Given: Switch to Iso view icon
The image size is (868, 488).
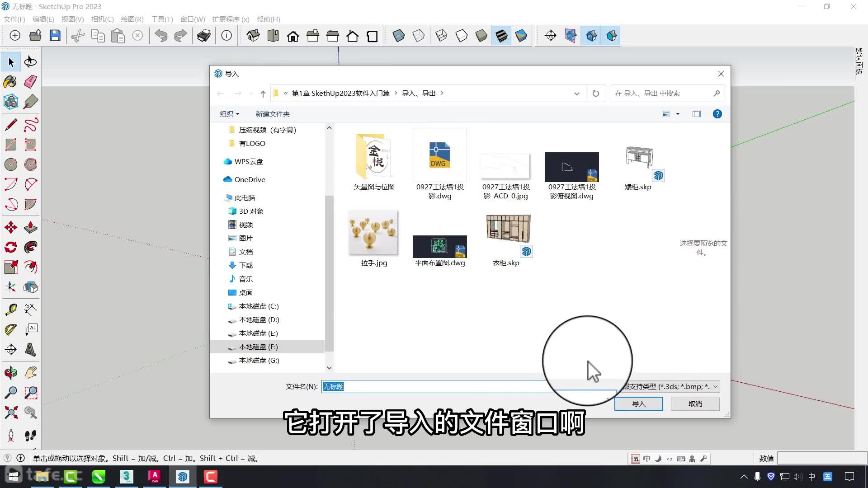Looking at the screenshot, I should (253, 36).
